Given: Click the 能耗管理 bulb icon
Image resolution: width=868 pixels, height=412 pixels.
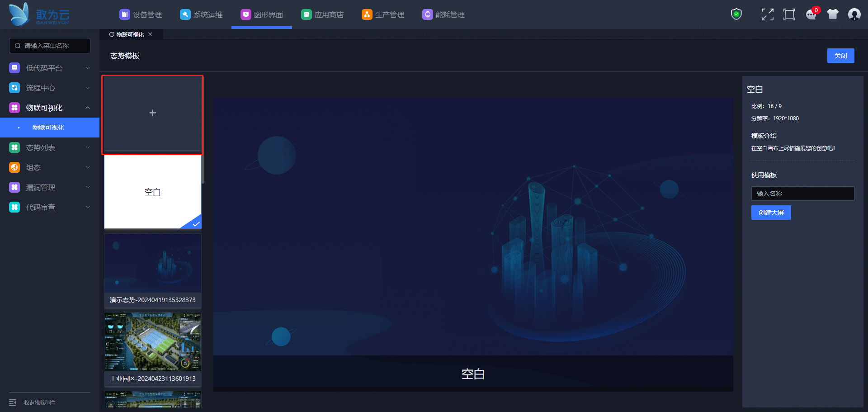Looking at the screenshot, I should click(427, 14).
